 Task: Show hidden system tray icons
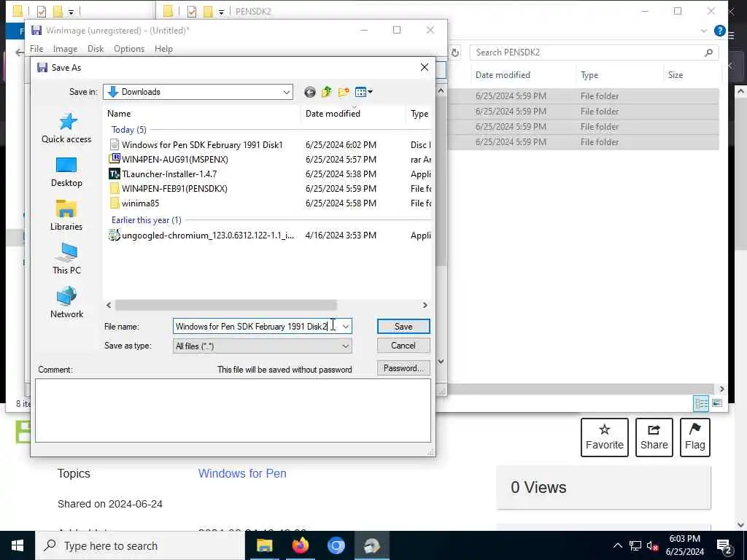(617, 545)
